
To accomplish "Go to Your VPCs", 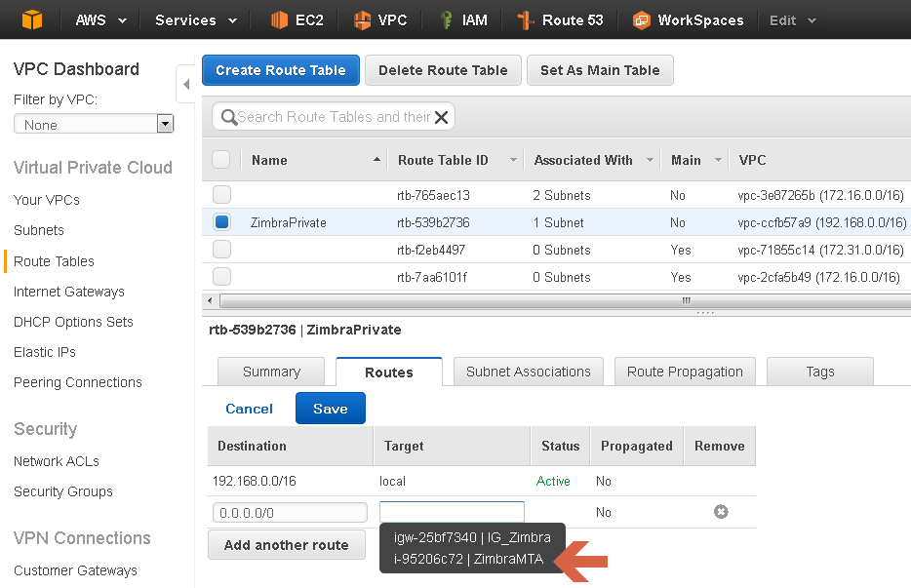I will coord(47,200).
